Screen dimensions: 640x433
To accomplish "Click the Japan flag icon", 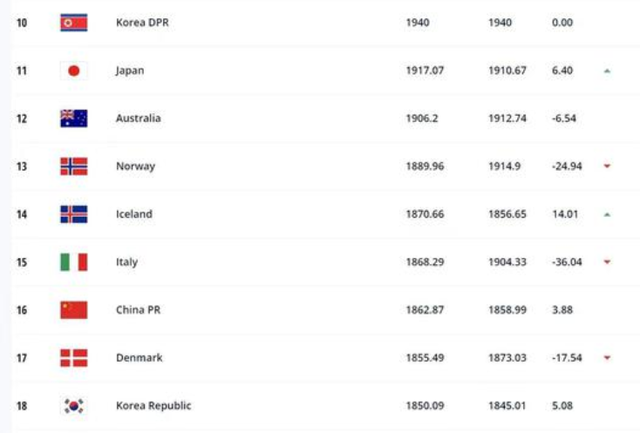I will point(73,70).
